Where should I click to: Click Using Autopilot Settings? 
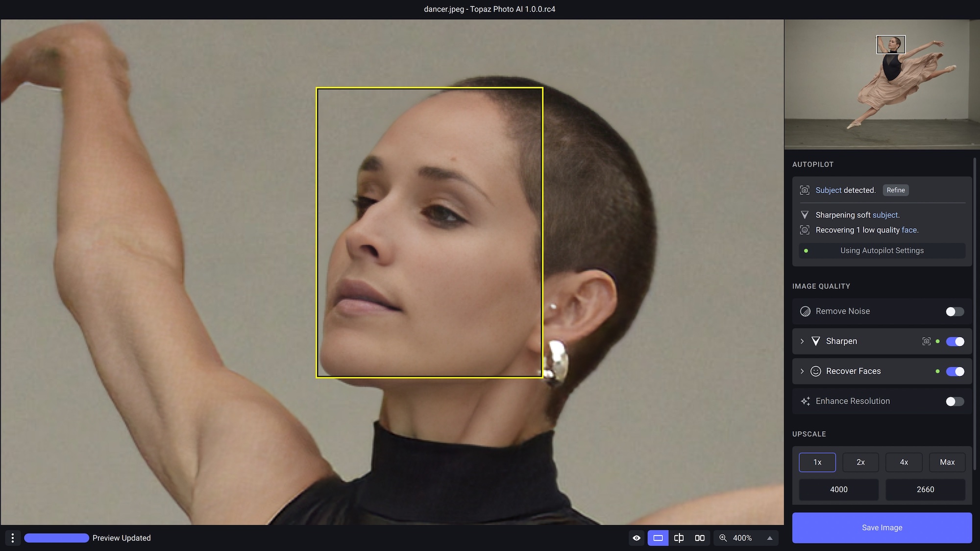(x=882, y=250)
